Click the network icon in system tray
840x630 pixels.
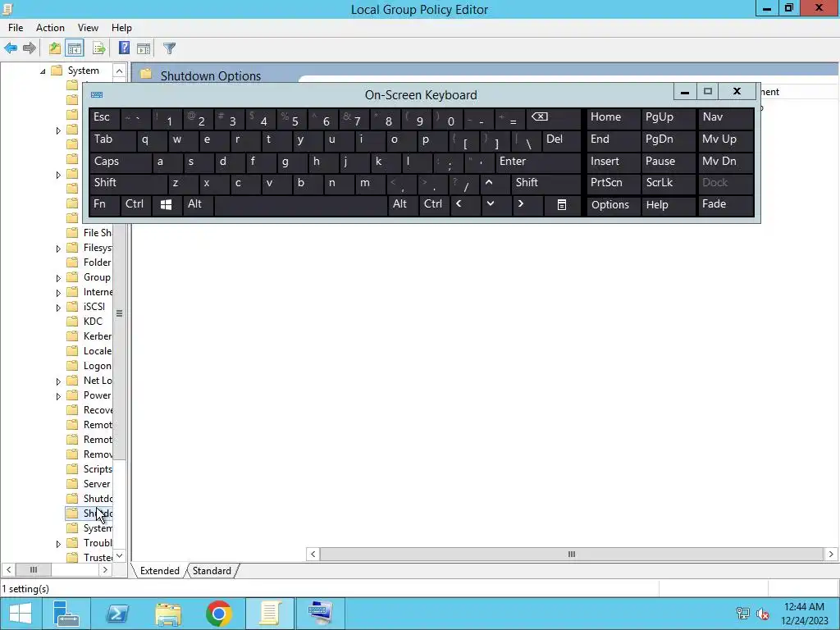[x=743, y=614]
